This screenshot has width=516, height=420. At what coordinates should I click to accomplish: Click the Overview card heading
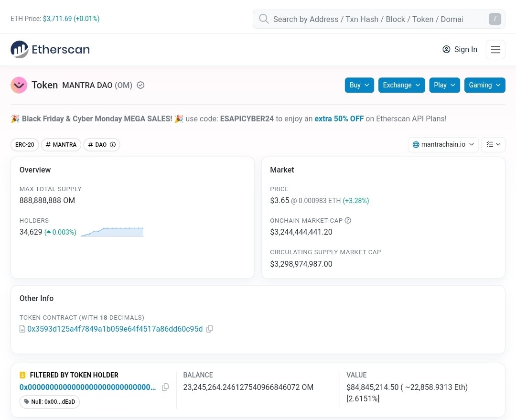click(x=35, y=170)
